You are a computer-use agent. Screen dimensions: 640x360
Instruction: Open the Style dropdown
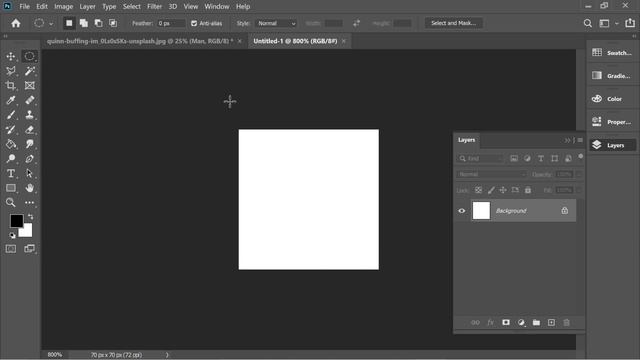[x=276, y=23]
